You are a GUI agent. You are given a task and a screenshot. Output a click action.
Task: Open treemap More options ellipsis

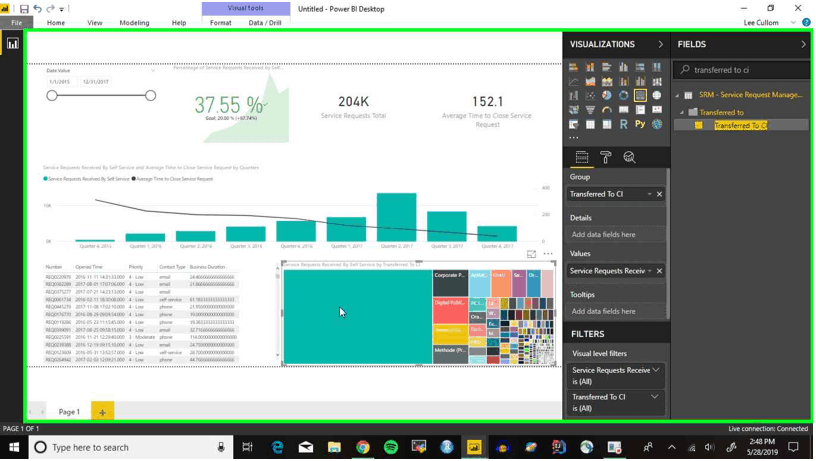pos(548,254)
